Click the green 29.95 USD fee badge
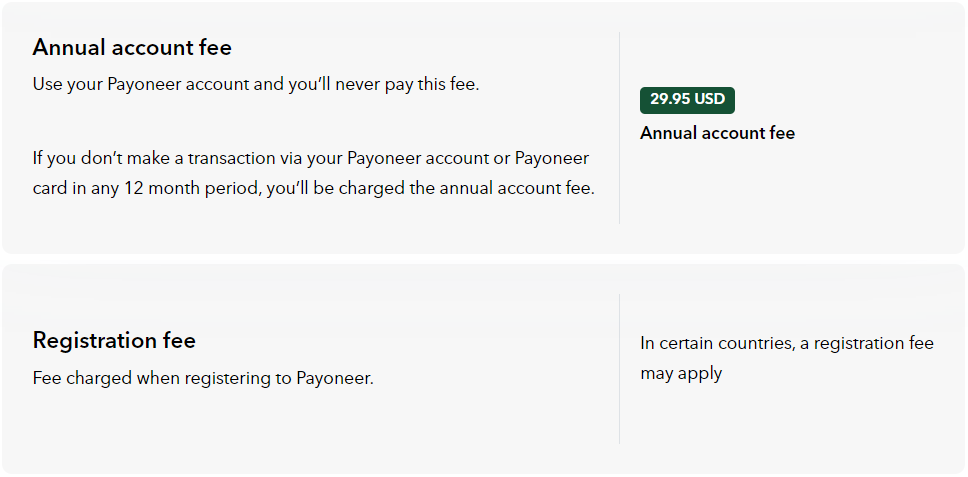The image size is (968, 477). pyautogui.click(x=687, y=100)
